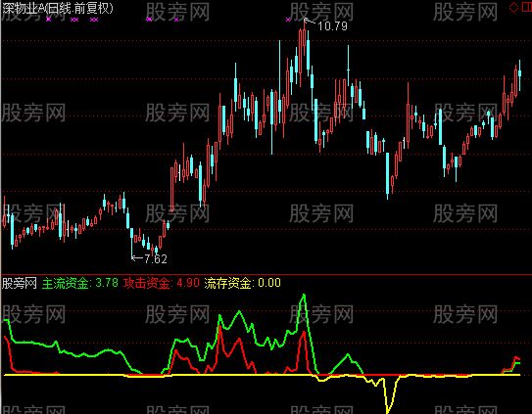Viewport: 532px width, 414px height.
Task: Click the 7.62 low price label
Action: (x=156, y=259)
